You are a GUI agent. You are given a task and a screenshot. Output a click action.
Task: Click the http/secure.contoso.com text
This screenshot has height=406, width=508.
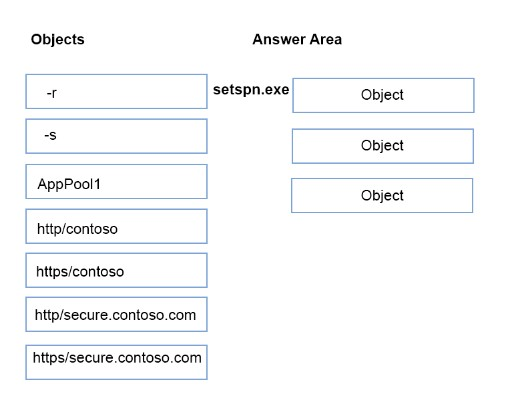115,315
